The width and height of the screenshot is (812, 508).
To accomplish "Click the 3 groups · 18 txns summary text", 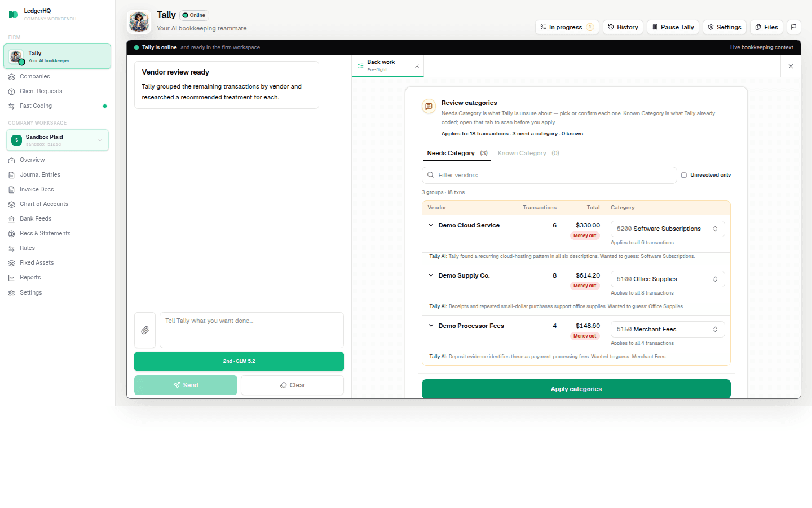I will click(443, 192).
